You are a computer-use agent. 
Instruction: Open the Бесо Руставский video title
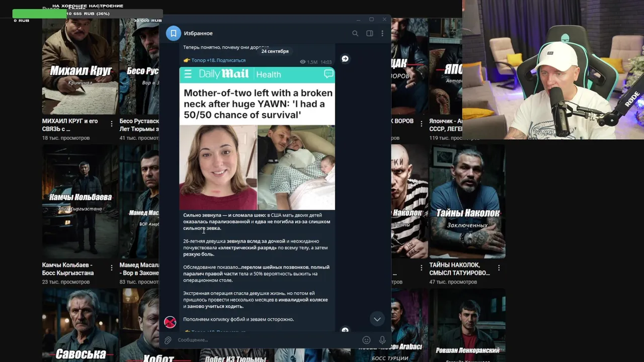click(139, 125)
